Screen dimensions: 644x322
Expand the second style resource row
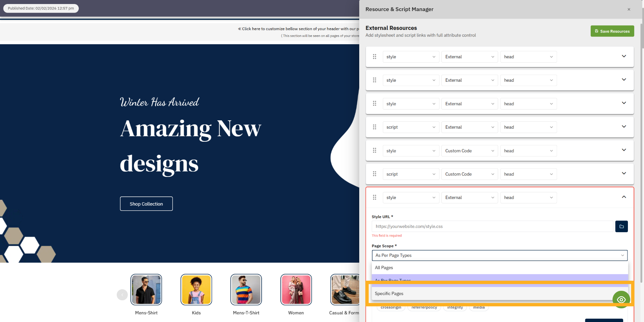click(x=624, y=80)
